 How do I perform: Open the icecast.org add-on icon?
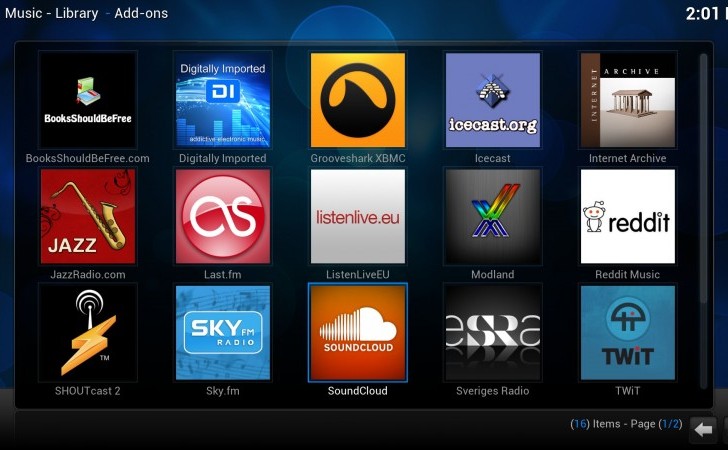pyautogui.click(x=493, y=100)
